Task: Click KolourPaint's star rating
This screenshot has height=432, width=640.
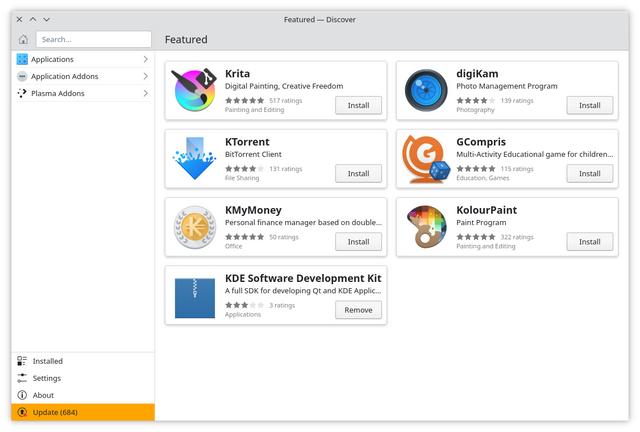Action: tap(476, 237)
